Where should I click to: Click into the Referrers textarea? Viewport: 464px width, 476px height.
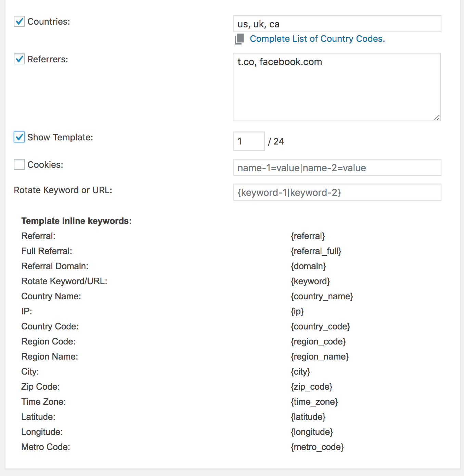click(x=337, y=87)
